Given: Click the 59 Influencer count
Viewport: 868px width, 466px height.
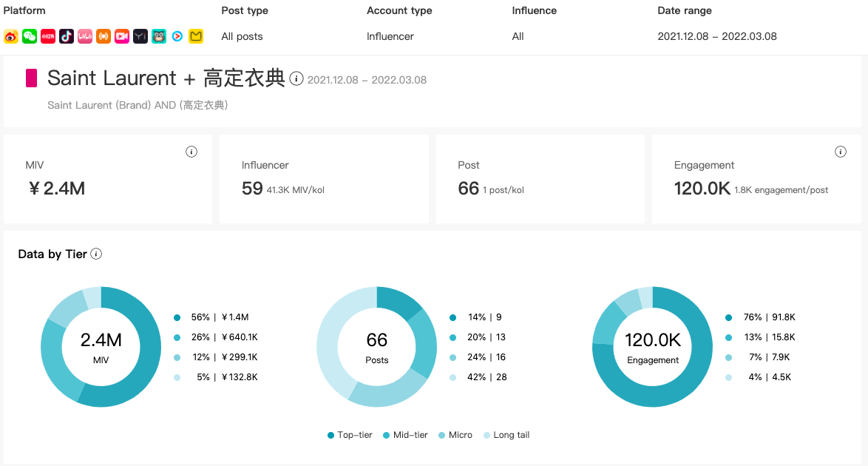Looking at the screenshot, I should [x=252, y=189].
